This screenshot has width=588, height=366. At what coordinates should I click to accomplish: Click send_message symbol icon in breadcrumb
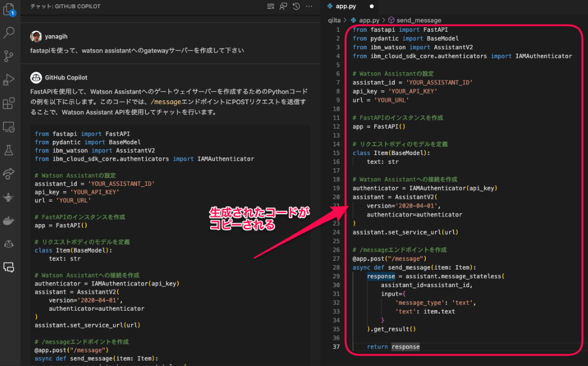point(391,20)
